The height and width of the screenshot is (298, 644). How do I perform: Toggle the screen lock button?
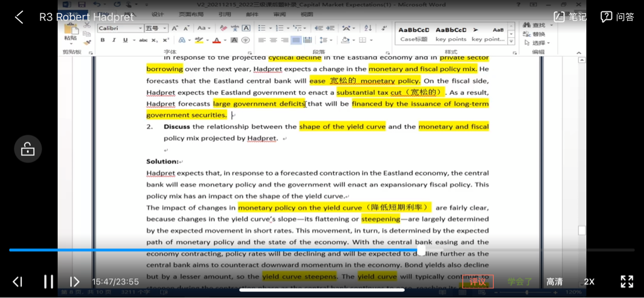click(28, 149)
